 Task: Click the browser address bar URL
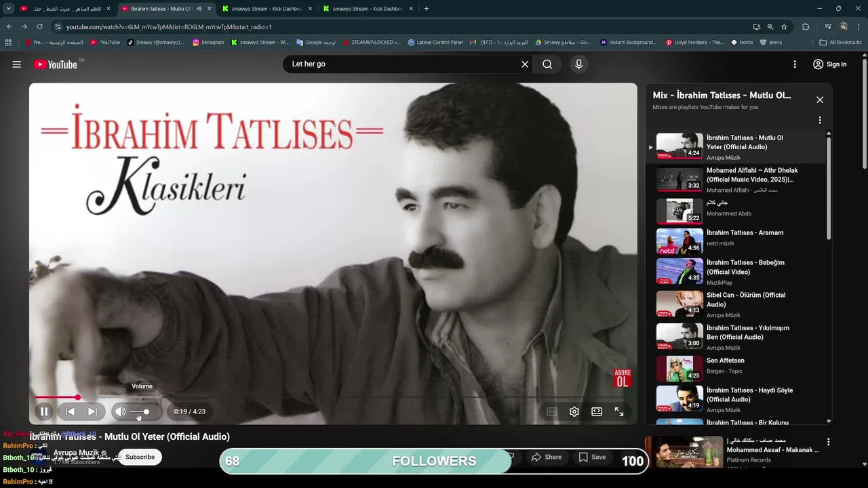coord(169,27)
